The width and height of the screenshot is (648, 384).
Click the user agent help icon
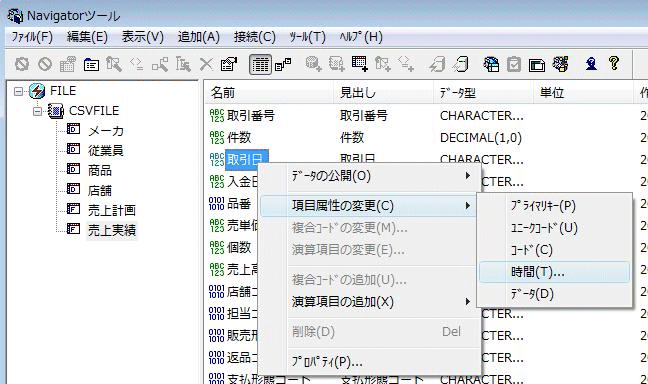591,64
